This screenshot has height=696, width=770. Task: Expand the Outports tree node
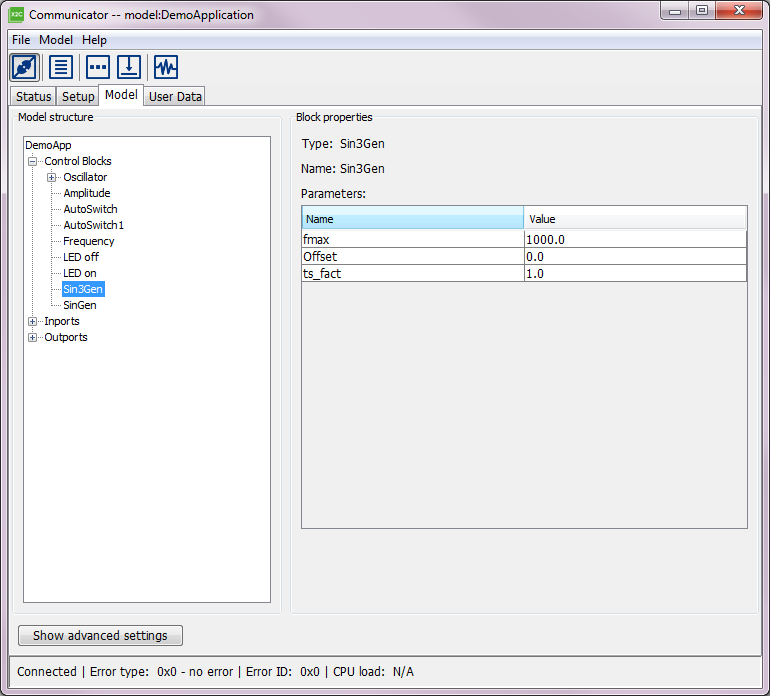33,337
